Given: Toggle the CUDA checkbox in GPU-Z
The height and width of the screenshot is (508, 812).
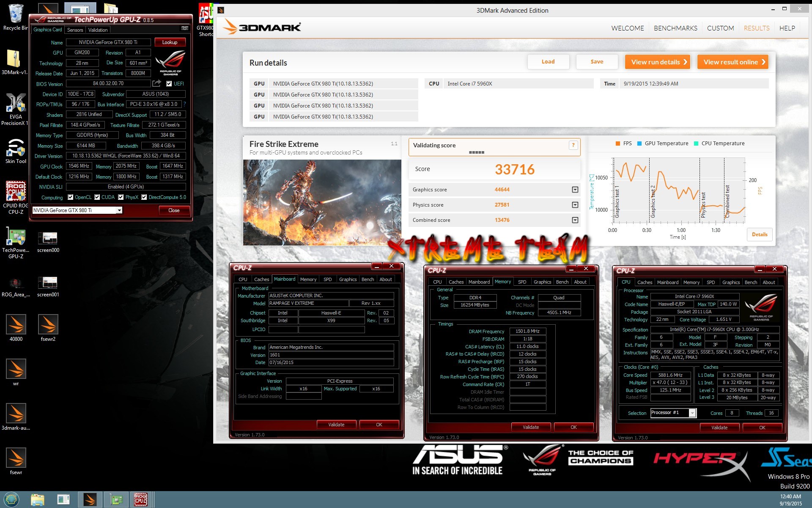Looking at the screenshot, I should [97, 197].
